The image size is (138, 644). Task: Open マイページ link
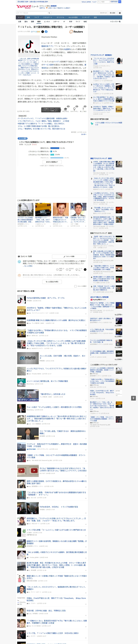click(103, 13)
